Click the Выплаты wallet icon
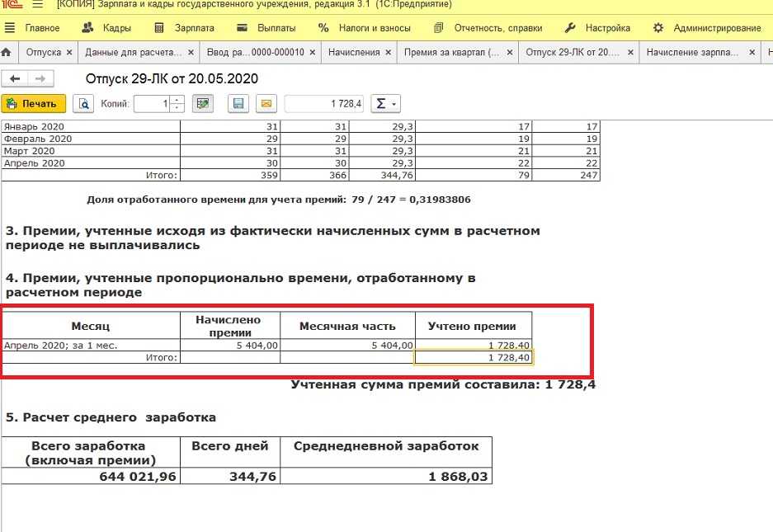Image resolution: width=773 pixels, height=532 pixels. [x=242, y=28]
